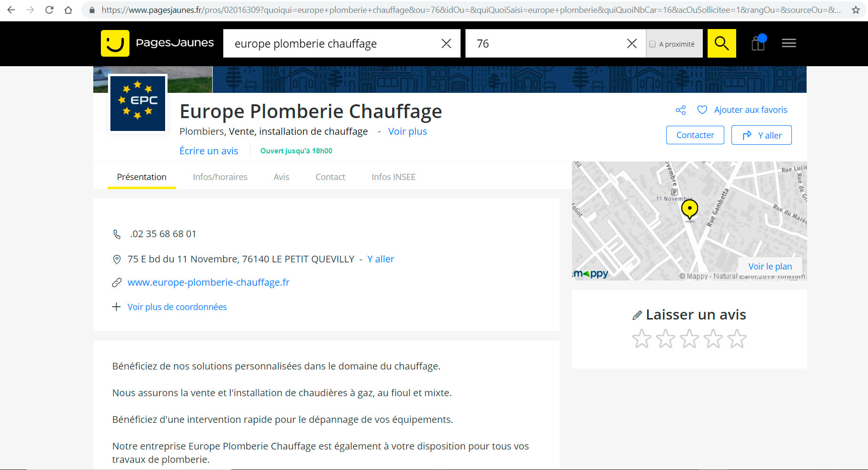Click the 'Laisser un avis' heading
Image resolution: width=868 pixels, height=470 pixels.
pos(696,315)
